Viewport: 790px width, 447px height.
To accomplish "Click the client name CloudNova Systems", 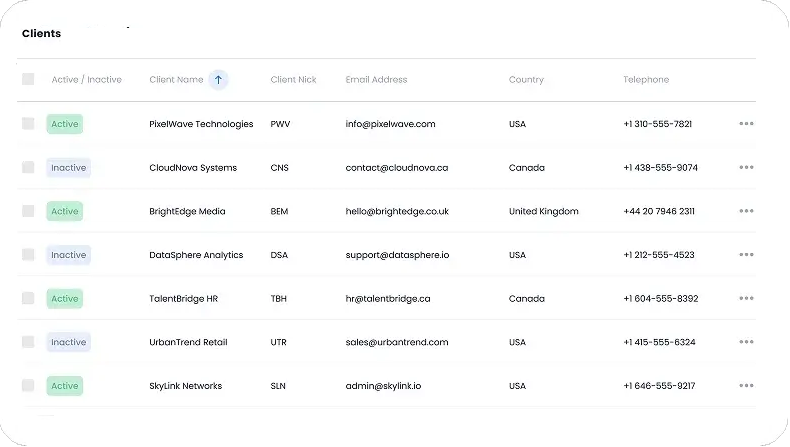I will pyautogui.click(x=193, y=168).
